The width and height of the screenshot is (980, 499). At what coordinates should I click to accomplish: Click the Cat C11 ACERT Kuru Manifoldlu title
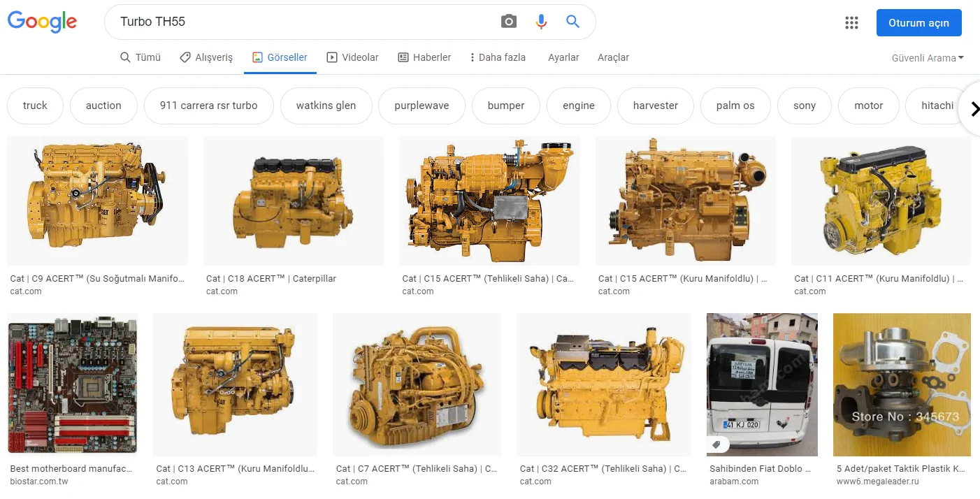(x=879, y=278)
